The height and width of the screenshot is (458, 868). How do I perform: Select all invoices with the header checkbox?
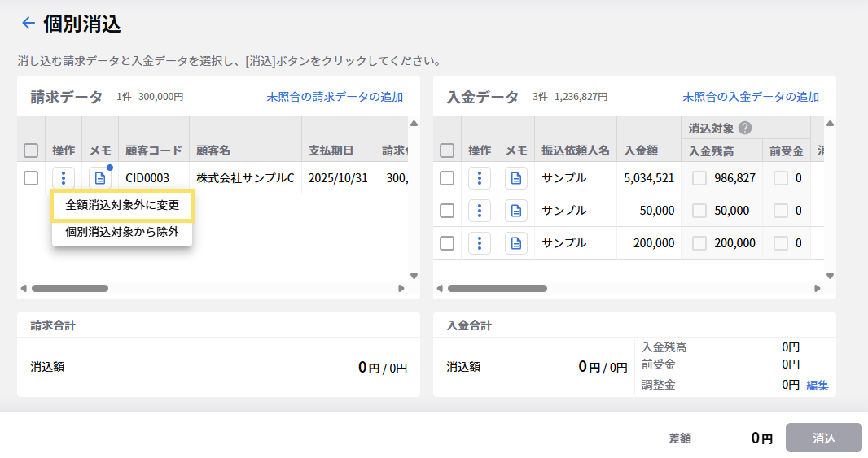coord(31,150)
